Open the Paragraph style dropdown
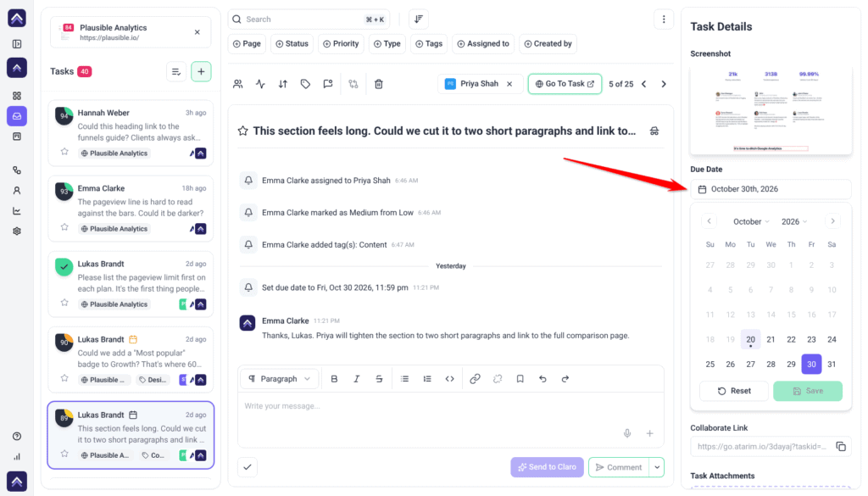Image resolution: width=868 pixels, height=496 pixels. (279, 379)
